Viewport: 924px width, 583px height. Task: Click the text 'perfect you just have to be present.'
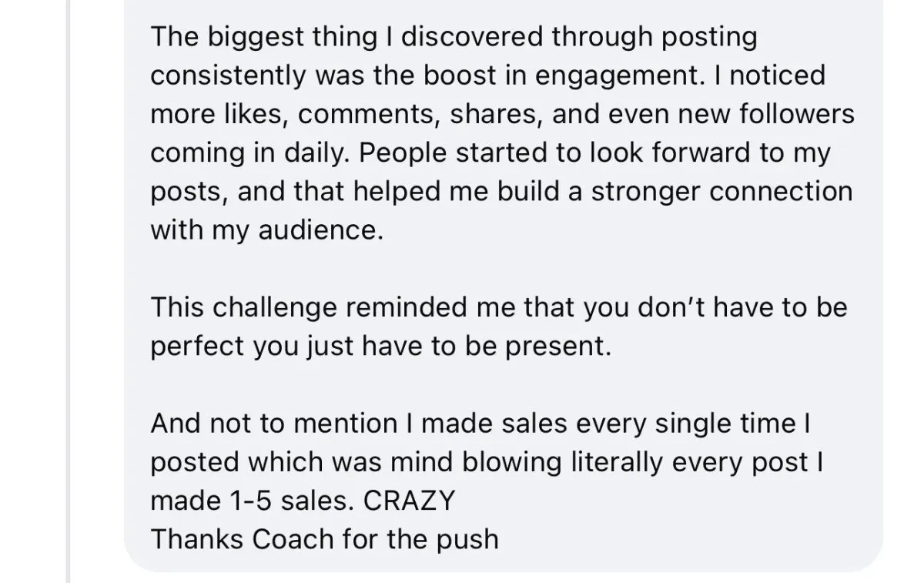(380, 346)
